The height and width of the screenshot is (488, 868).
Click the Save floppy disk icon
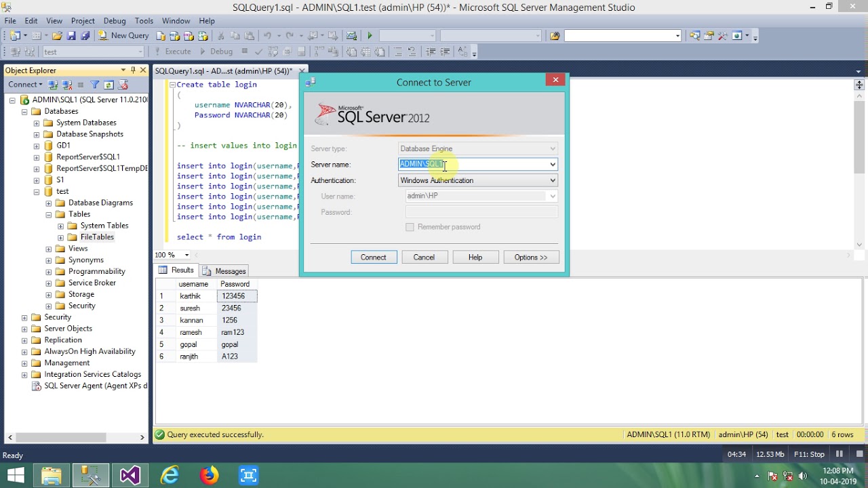(71, 36)
